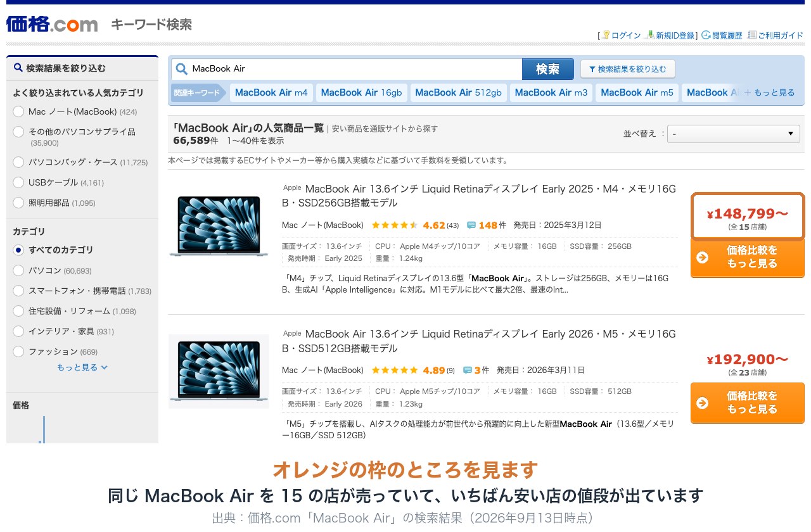811x532 pixels.
Task: Click the magnifier icon beside 検索結果を絞り込む heading
Action: tap(18, 68)
